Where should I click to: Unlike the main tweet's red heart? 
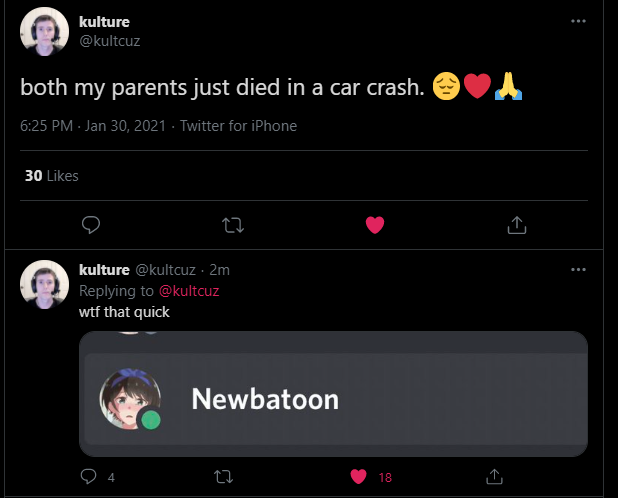pos(375,225)
